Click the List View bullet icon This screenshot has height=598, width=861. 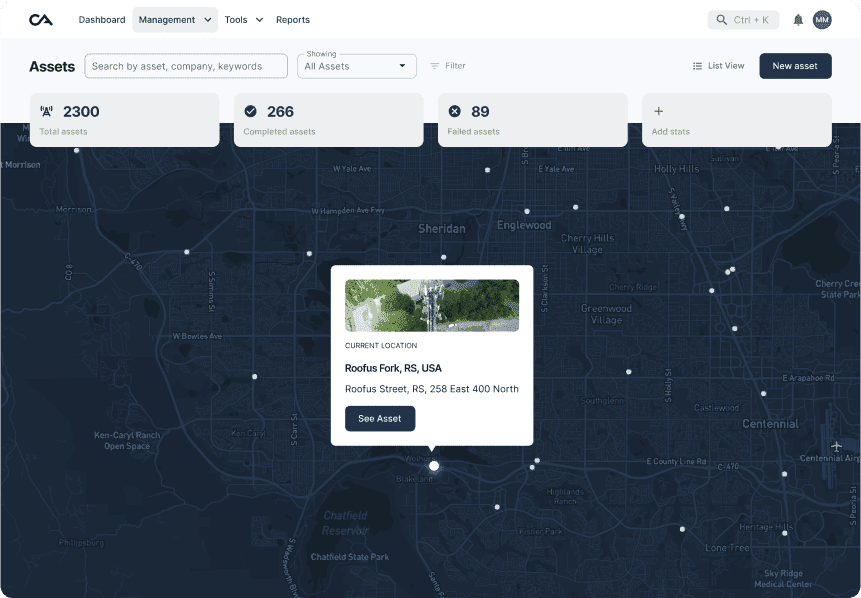[x=697, y=66]
